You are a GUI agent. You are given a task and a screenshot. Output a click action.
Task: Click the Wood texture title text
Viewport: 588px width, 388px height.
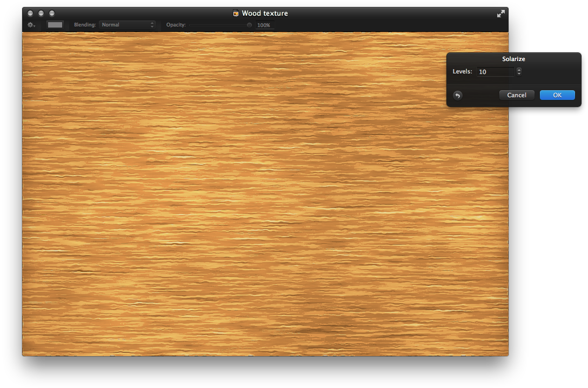click(265, 13)
